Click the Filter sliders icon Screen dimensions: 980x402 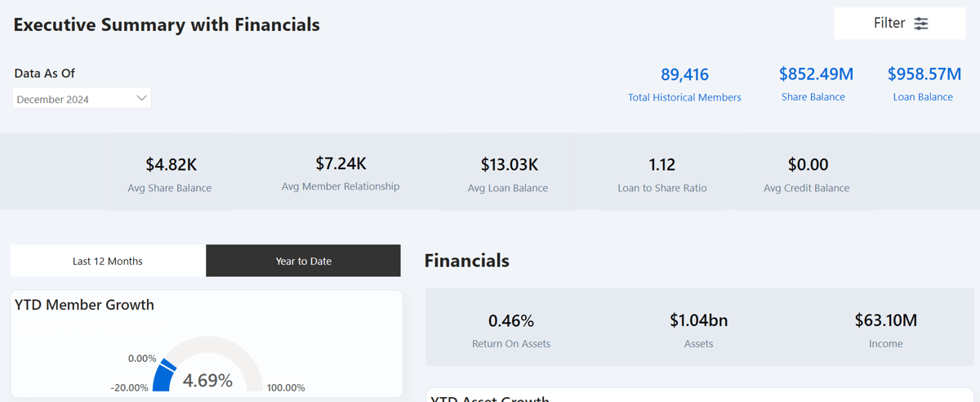click(x=921, y=24)
